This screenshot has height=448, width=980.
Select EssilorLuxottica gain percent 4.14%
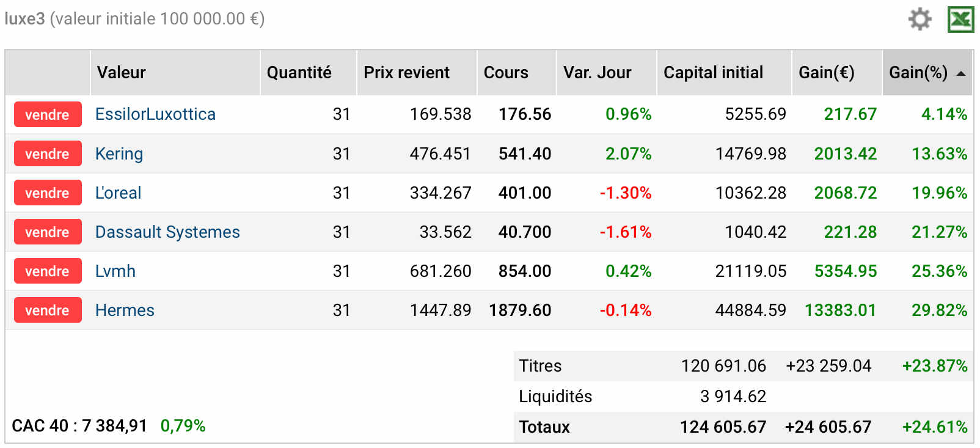click(x=944, y=114)
